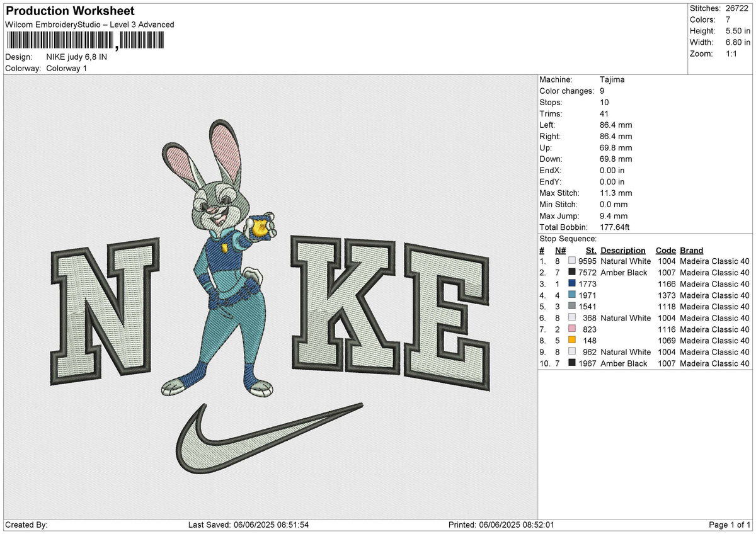This screenshot has width=756, height=534.
Task: Click the Up value 69.8 mm
Action: (616, 148)
